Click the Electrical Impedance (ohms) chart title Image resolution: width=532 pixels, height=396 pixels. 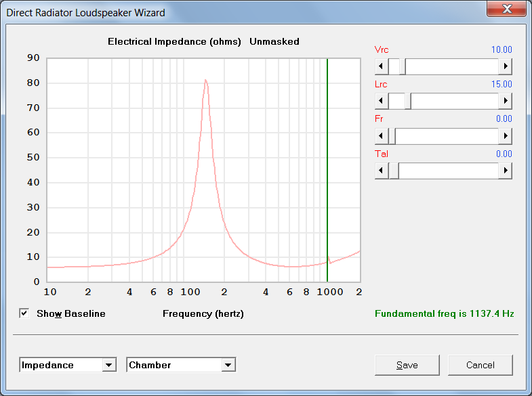(174, 42)
